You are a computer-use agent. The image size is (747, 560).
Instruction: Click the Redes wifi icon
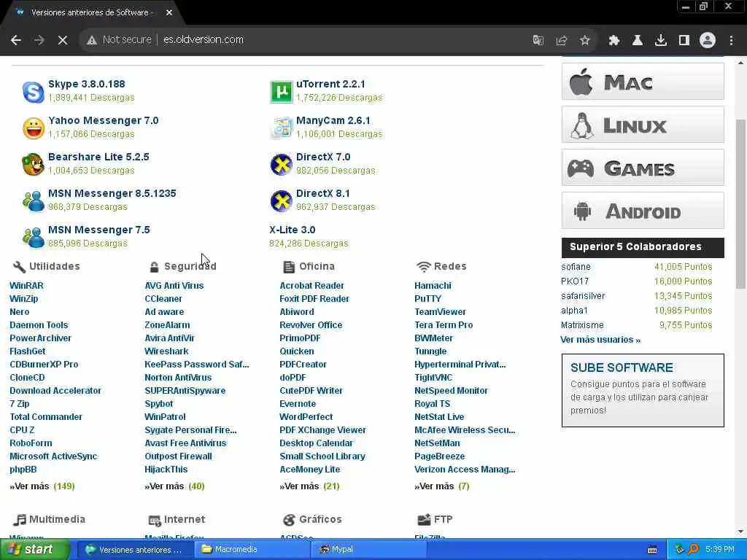tap(424, 267)
